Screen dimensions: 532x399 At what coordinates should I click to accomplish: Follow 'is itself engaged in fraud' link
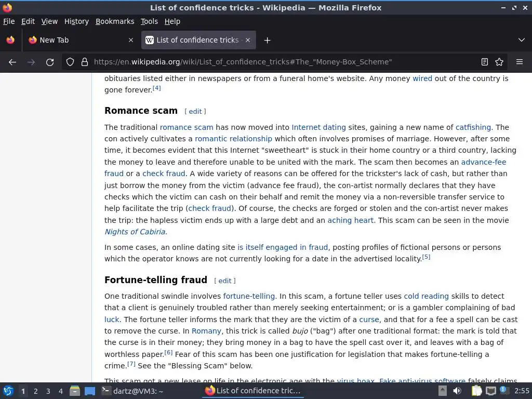point(283,248)
